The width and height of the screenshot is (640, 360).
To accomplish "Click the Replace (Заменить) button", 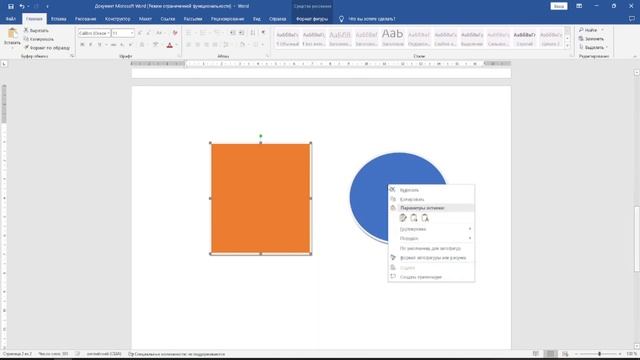I will coord(591,39).
